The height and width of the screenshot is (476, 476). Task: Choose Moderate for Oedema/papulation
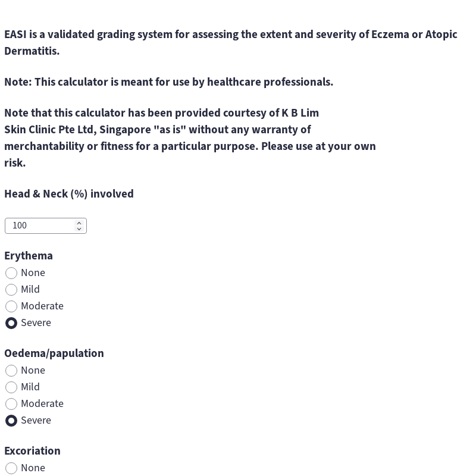tap(11, 404)
